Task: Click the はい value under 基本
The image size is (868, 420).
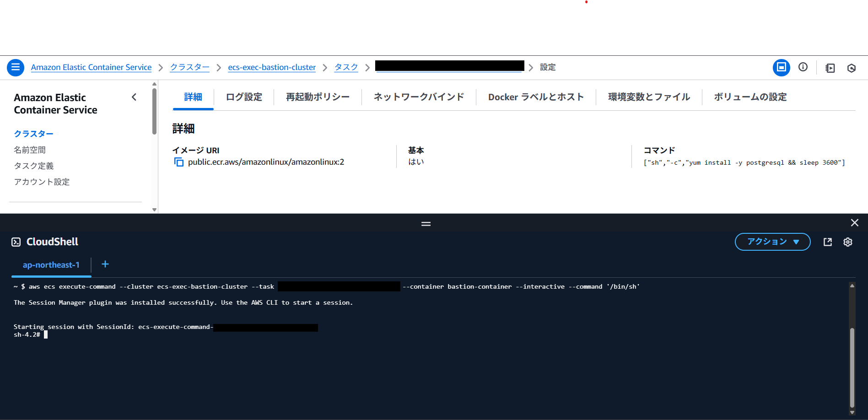Action: click(416, 162)
